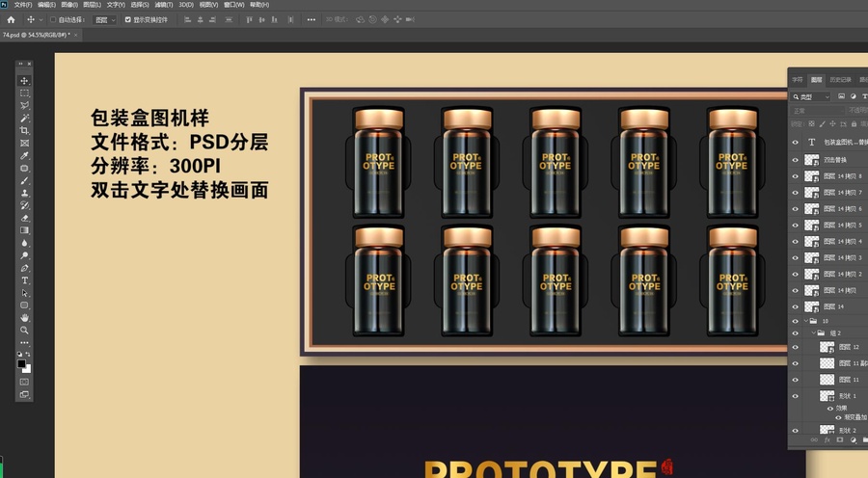Viewport: 868px width, 478px height.
Task: Hide layer 图层 12
Action: (796, 348)
